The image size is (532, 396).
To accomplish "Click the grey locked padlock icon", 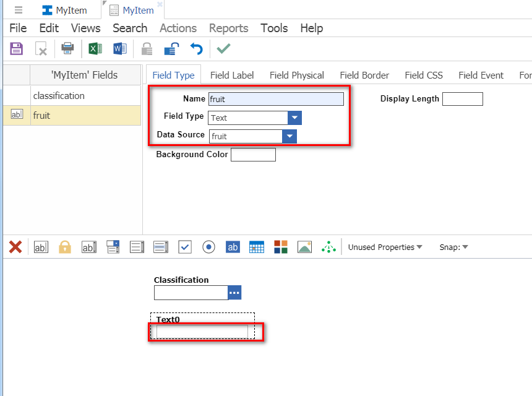I will (147, 49).
